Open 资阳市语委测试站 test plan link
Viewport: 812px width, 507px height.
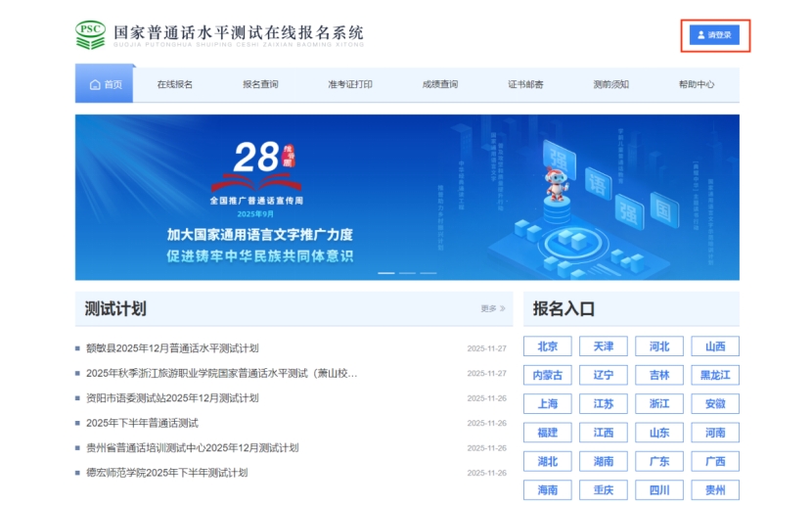[172, 397]
